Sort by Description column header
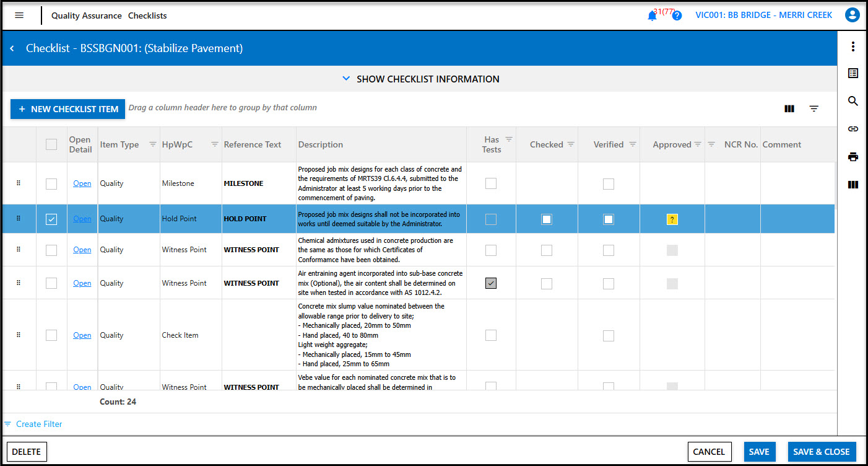Screen dimensions: 868x466 click(321, 144)
